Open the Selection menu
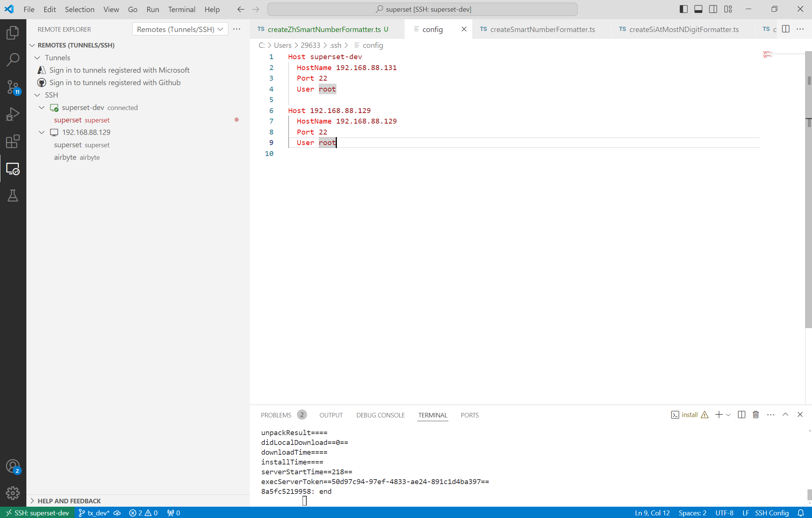The height and width of the screenshot is (518, 812). click(x=80, y=9)
